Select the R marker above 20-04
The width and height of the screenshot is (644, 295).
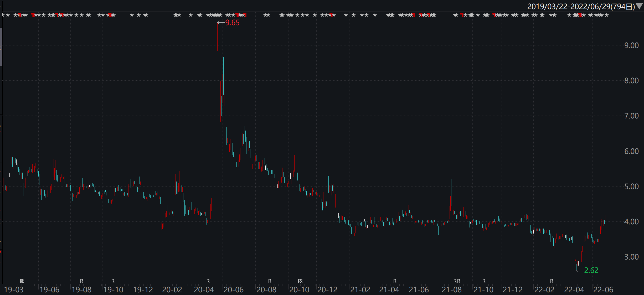[208, 281]
